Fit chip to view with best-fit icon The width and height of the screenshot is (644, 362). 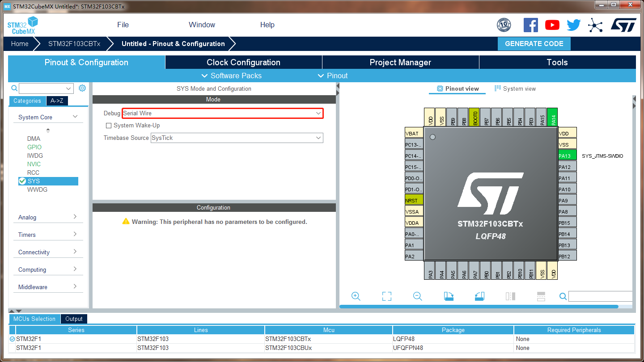tap(387, 296)
